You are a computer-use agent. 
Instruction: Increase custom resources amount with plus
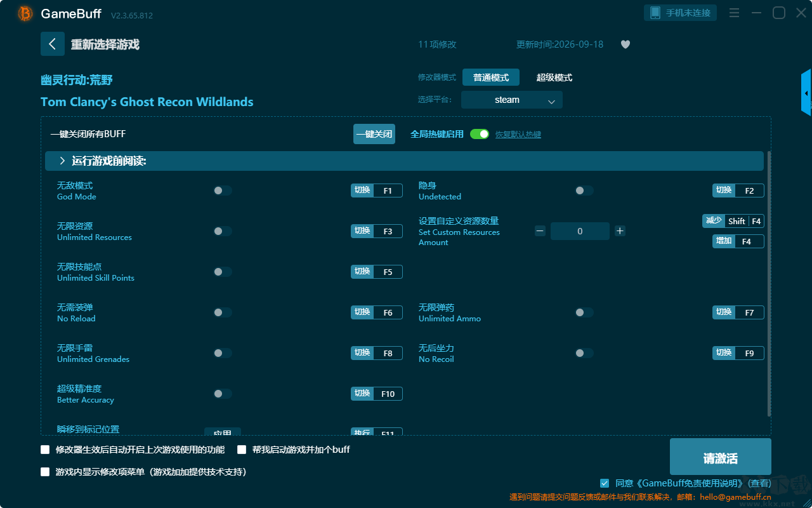pyautogui.click(x=620, y=231)
